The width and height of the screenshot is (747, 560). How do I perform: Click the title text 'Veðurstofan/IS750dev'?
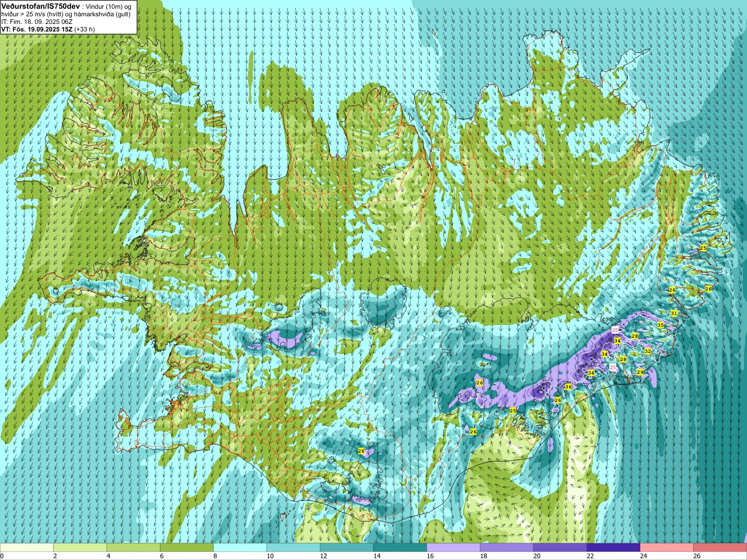[41, 6]
